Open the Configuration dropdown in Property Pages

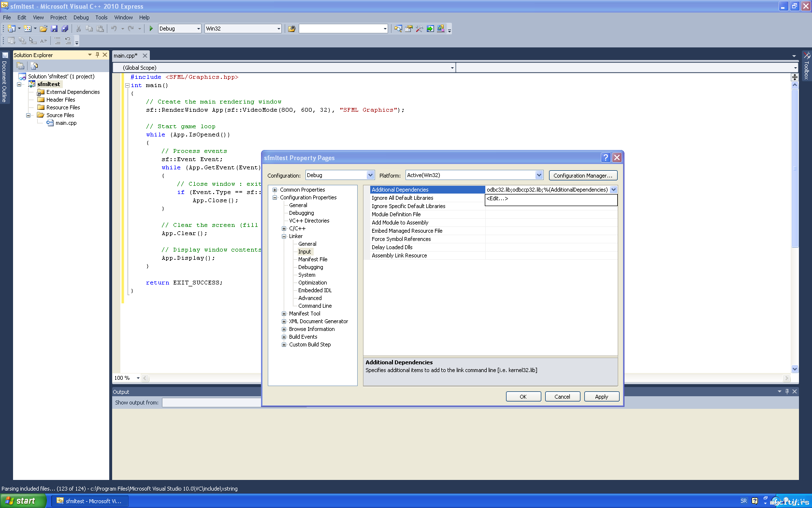click(370, 175)
